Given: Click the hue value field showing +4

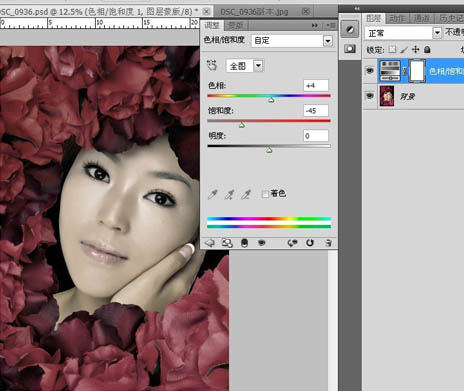Looking at the screenshot, I should point(316,86).
